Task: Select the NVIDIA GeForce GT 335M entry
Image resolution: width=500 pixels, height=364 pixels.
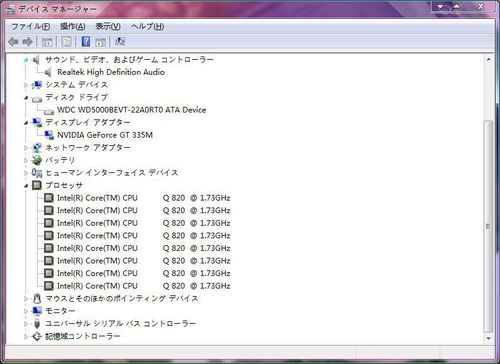Action: 105,135
